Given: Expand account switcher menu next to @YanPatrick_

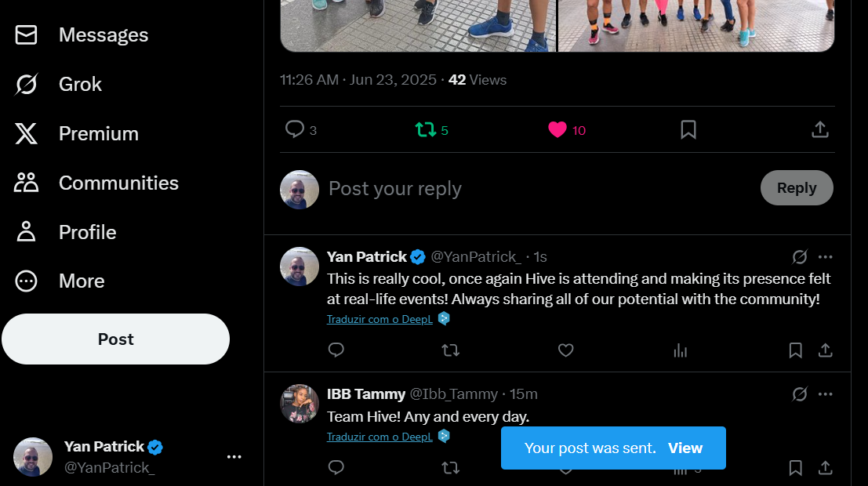Looking at the screenshot, I should (234, 457).
